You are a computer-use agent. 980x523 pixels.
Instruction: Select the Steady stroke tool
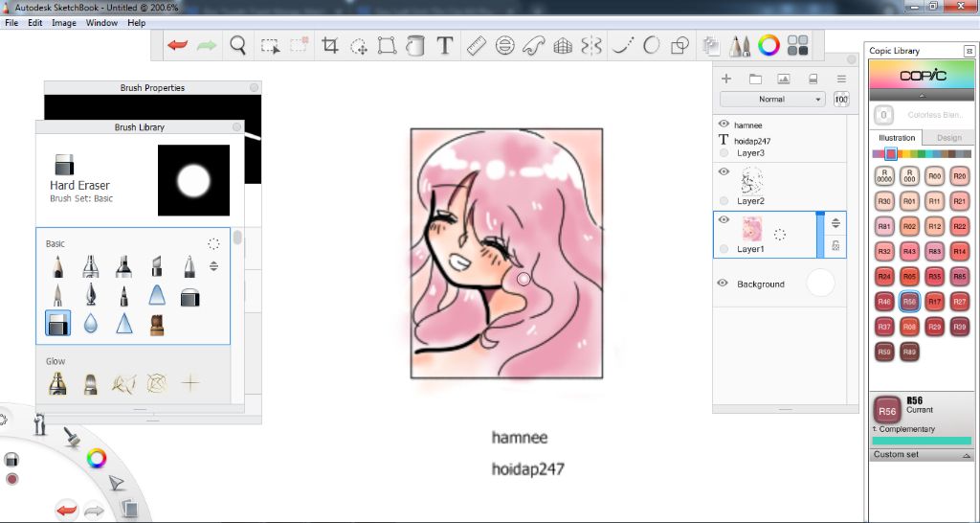[622, 45]
